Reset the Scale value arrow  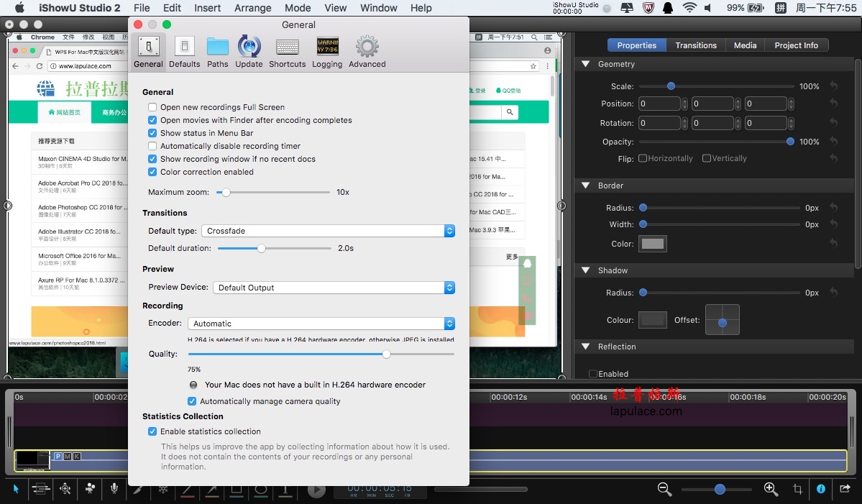click(x=834, y=86)
